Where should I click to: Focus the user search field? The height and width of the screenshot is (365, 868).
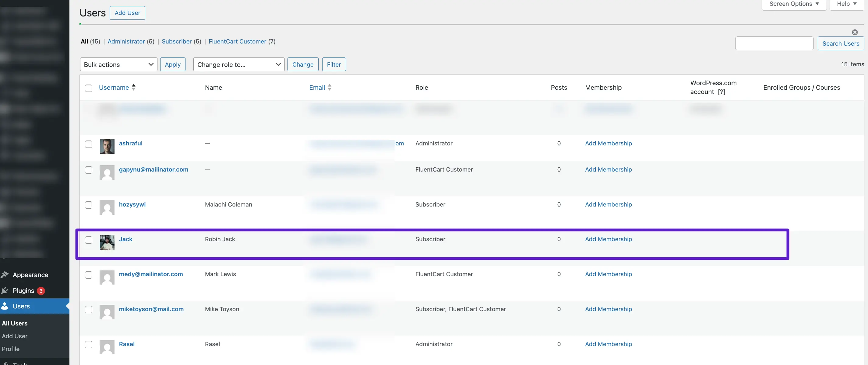click(x=774, y=43)
